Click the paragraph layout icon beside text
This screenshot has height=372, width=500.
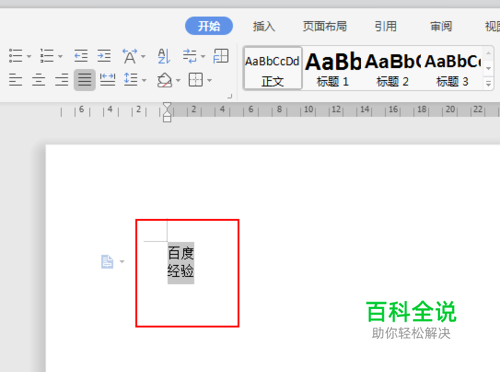[x=107, y=262]
